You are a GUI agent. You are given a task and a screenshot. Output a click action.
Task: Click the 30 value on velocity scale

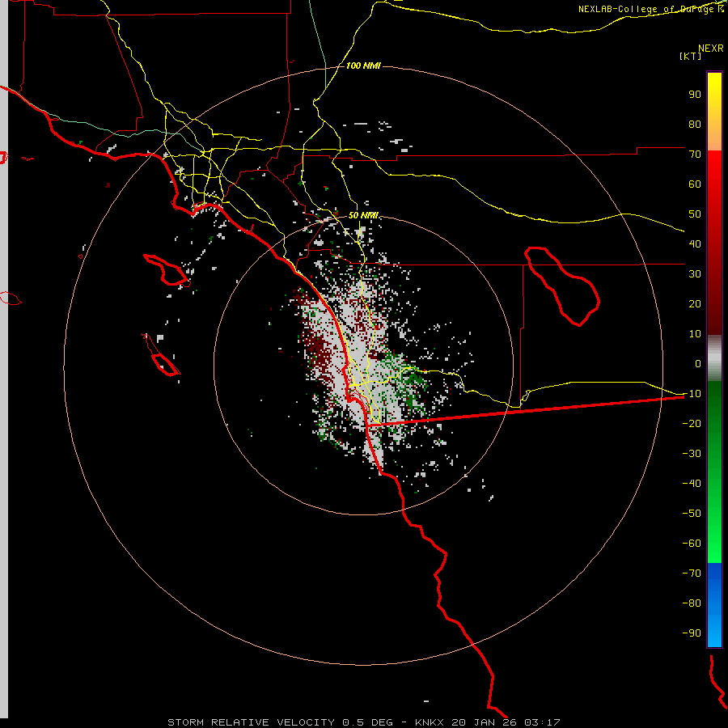pyautogui.click(x=695, y=274)
